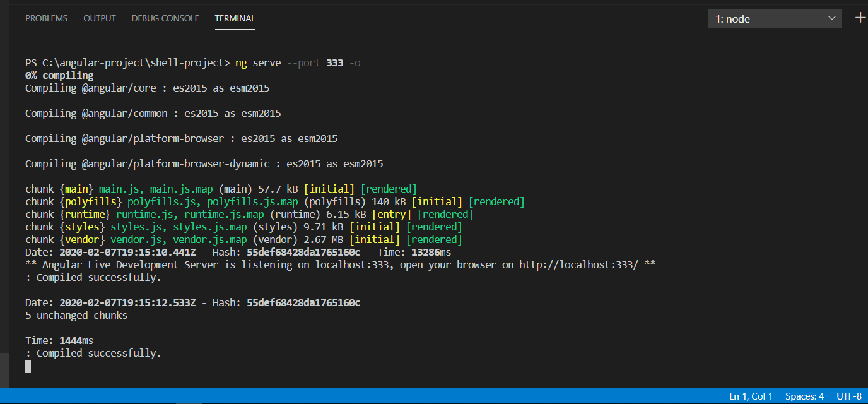Click the vendor.js.map filename
The width and height of the screenshot is (868, 404).
209,239
